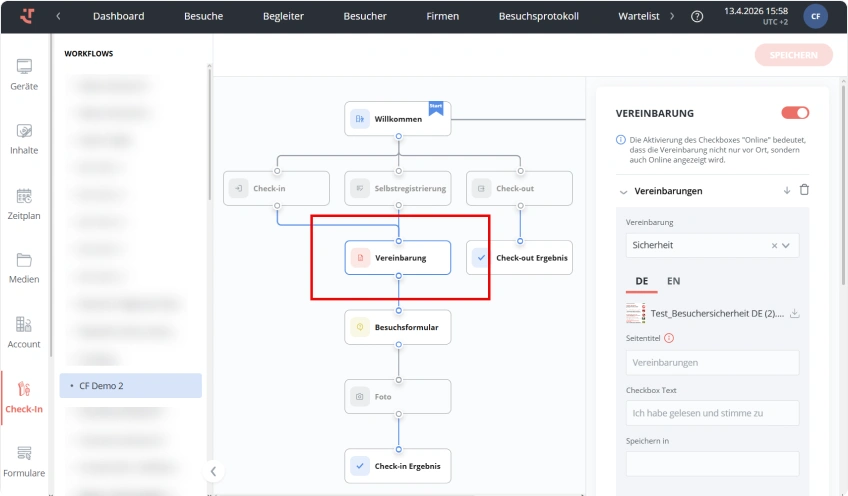The width and height of the screenshot is (848, 496).
Task: Click the workflows list scrollbar
Action: 209,134
